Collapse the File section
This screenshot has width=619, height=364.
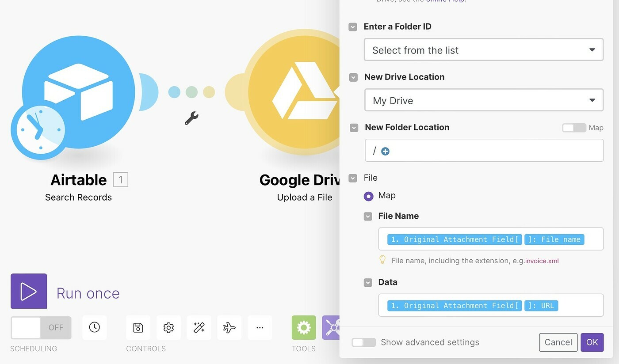point(353,178)
